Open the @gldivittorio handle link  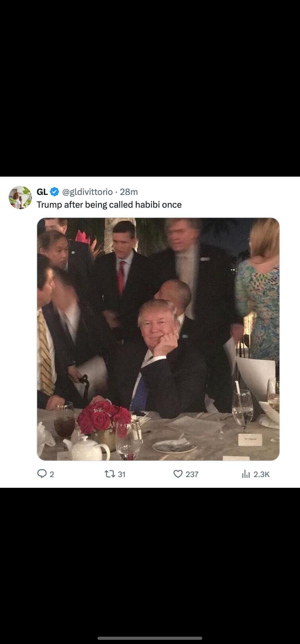coord(87,192)
